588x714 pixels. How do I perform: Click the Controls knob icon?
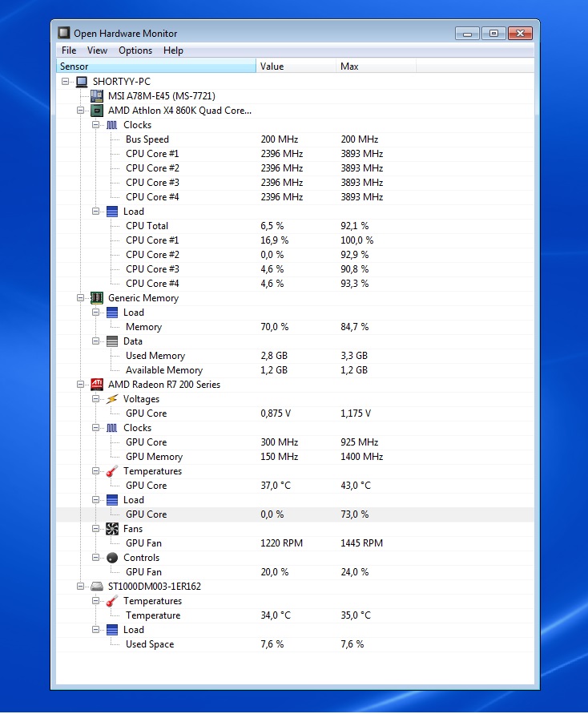pos(112,558)
